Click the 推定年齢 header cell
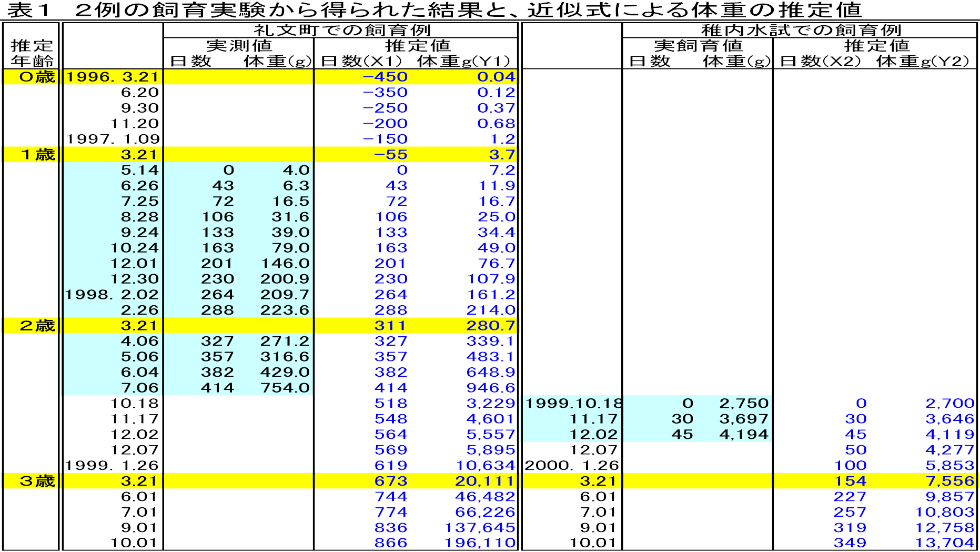The width and height of the screenshot is (980, 552). 32,53
